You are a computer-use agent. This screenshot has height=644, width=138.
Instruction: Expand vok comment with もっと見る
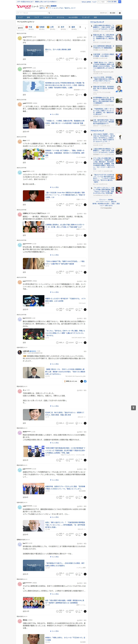tap(54, 517)
